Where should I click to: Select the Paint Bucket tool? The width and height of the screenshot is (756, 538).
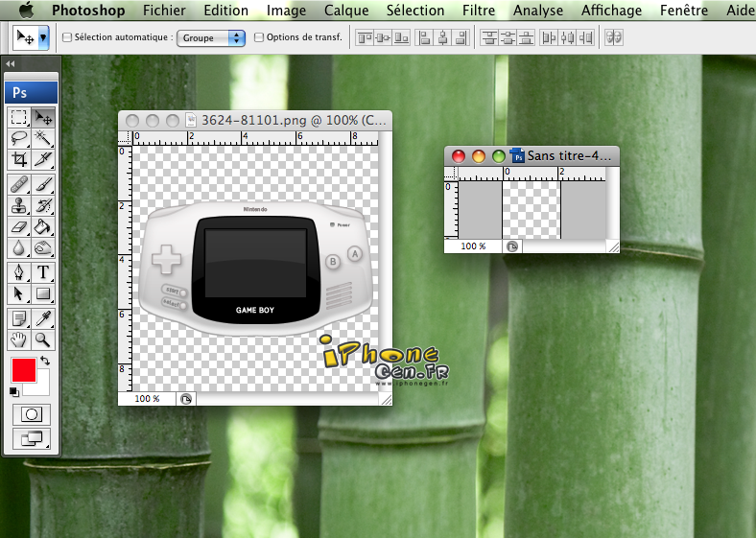(43, 226)
